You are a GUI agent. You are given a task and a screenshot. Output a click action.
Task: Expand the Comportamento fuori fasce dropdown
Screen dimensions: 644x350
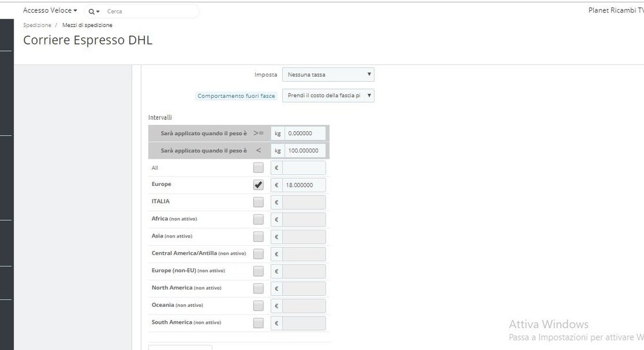pos(328,95)
